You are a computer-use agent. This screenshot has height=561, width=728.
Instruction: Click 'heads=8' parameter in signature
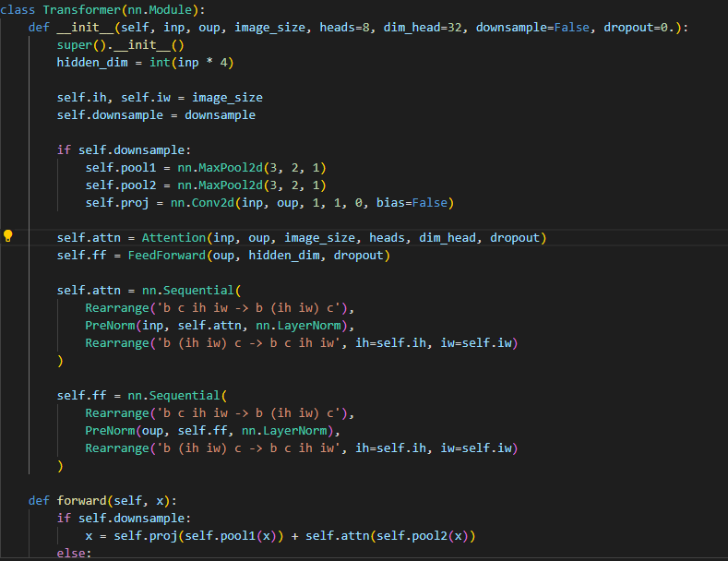344,28
